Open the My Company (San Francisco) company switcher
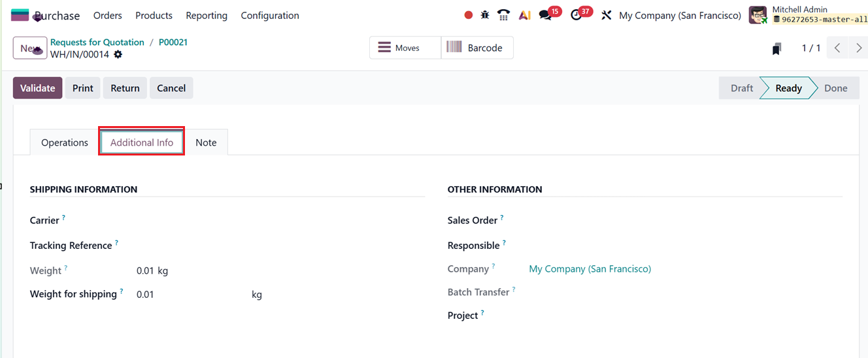The height and width of the screenshot is (358, 868). (680, 15)
